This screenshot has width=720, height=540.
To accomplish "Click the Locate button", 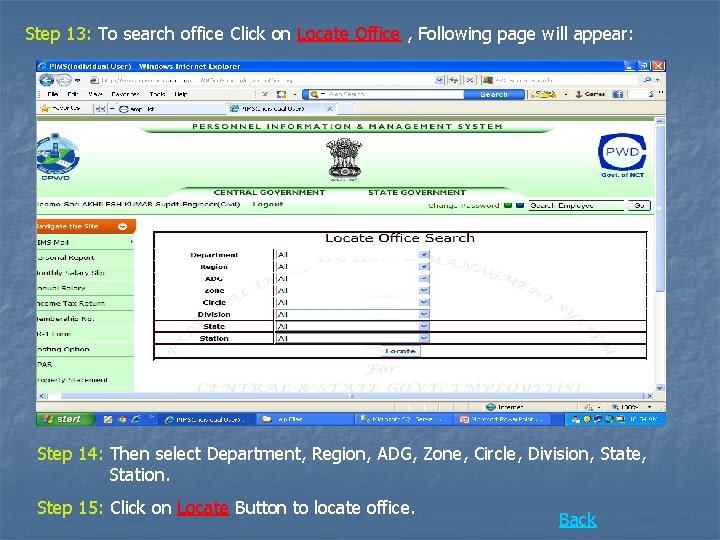I will (x=400, y=351).
